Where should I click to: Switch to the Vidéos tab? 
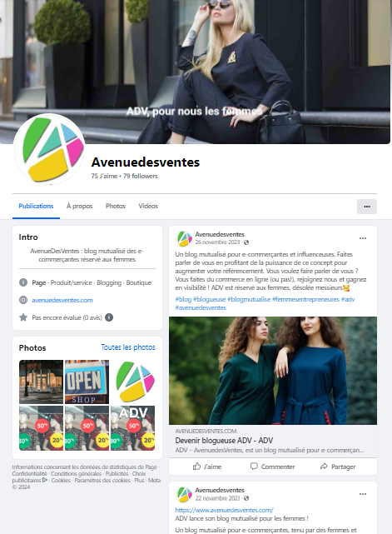(148, 206)
